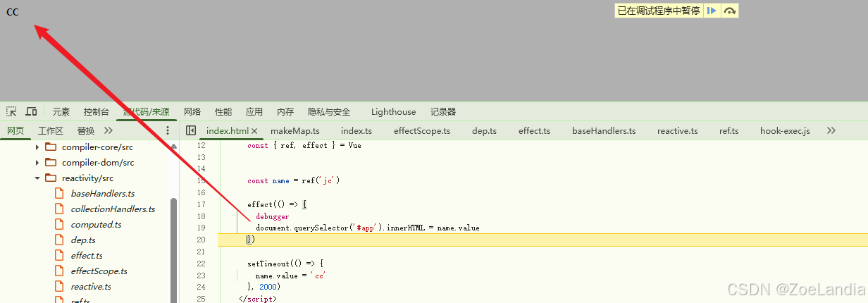Collapse the reactivity/src folder
This screenshot has width=868, height=303.
tap(37, 178)
